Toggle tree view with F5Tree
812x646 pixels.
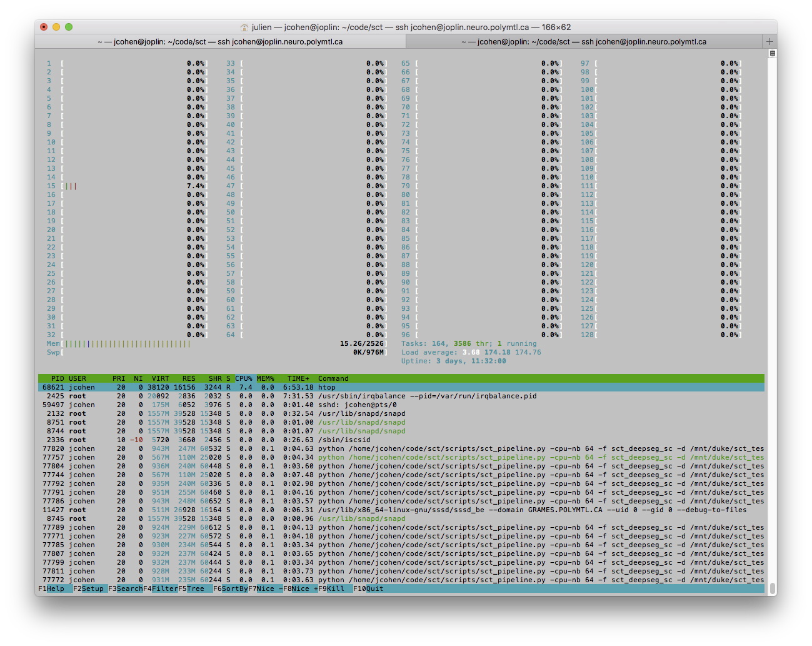[193, 588]
